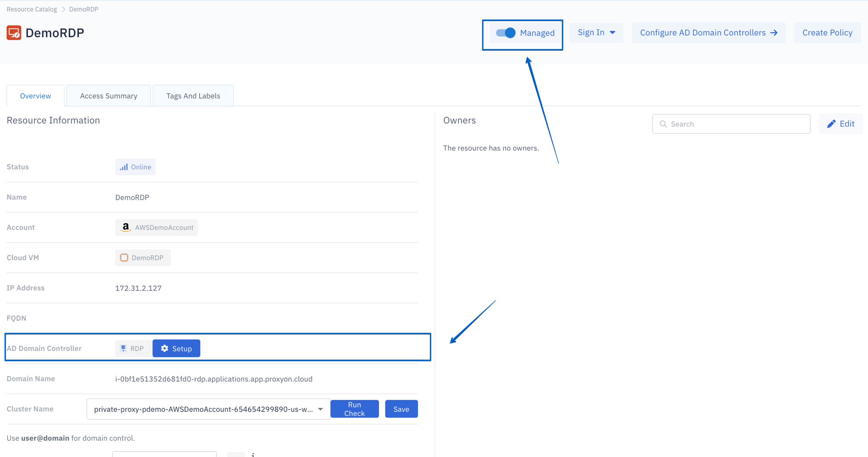This screenshot has width=868, height=457.
Task: Click the pencil Edit icon for Owners
Action: pyautogui.click(x=831, y=124)
